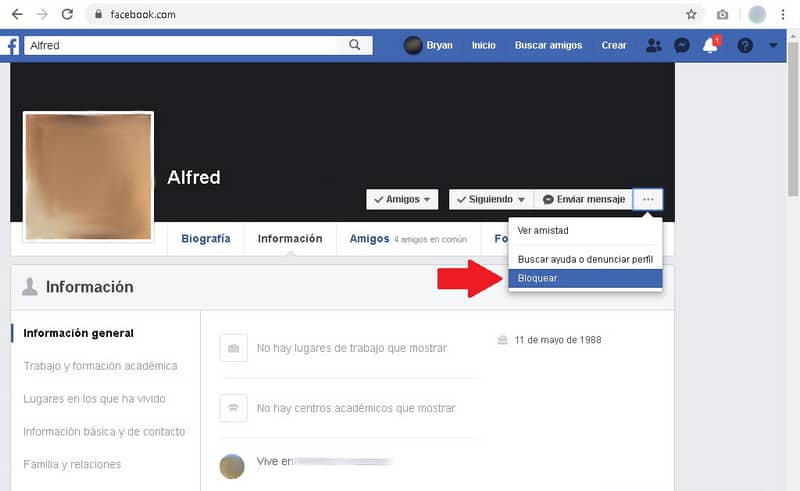Click the camera extension icon

pos(722,14)
